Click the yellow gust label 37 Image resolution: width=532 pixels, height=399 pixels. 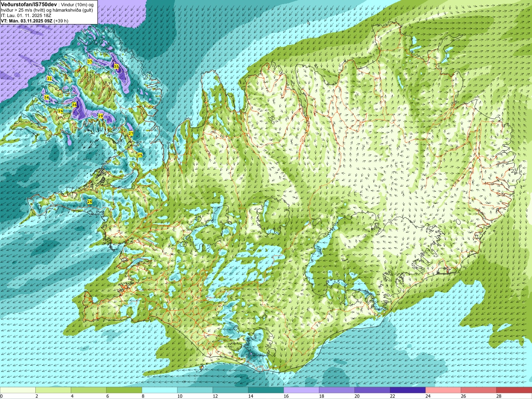click(x=90, y=62)
